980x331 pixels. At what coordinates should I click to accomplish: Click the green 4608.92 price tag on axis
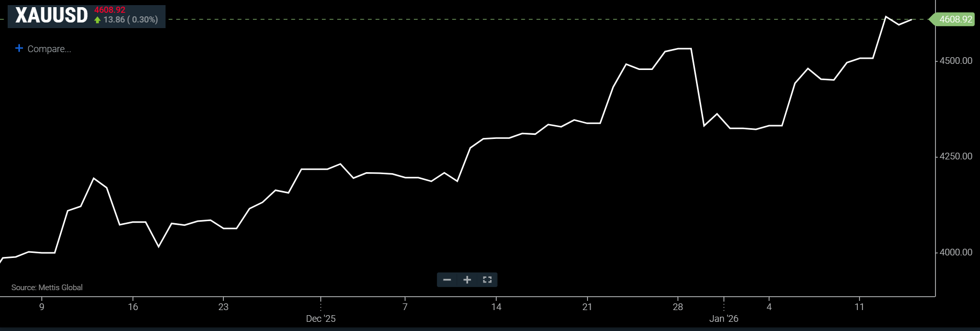point(955,19)
